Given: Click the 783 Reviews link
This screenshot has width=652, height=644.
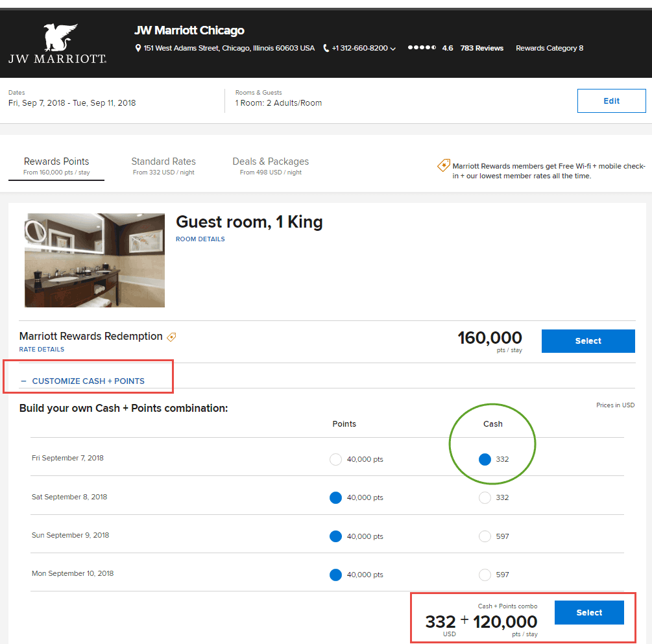Looking at the screenshot, I should pyautogui.click(x=481, y=48).
